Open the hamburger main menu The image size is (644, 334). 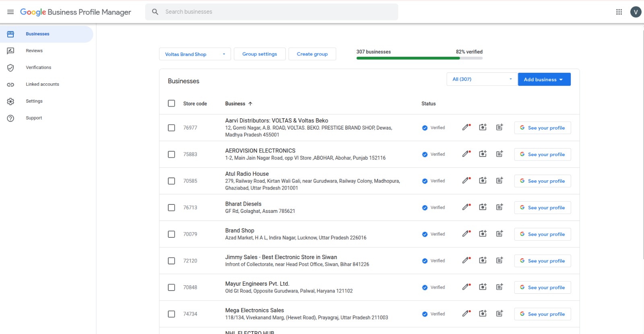tap(10, 12)
